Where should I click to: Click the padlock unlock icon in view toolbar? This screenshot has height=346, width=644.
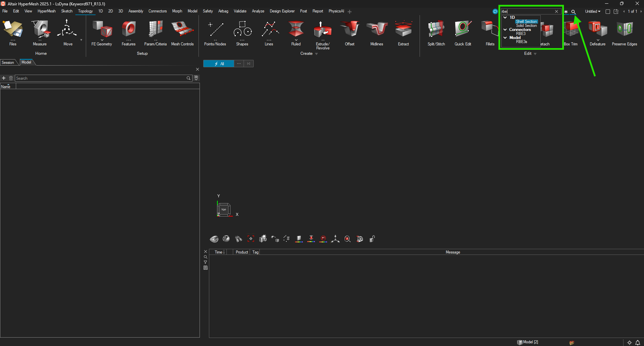click(x=372, y=239)
